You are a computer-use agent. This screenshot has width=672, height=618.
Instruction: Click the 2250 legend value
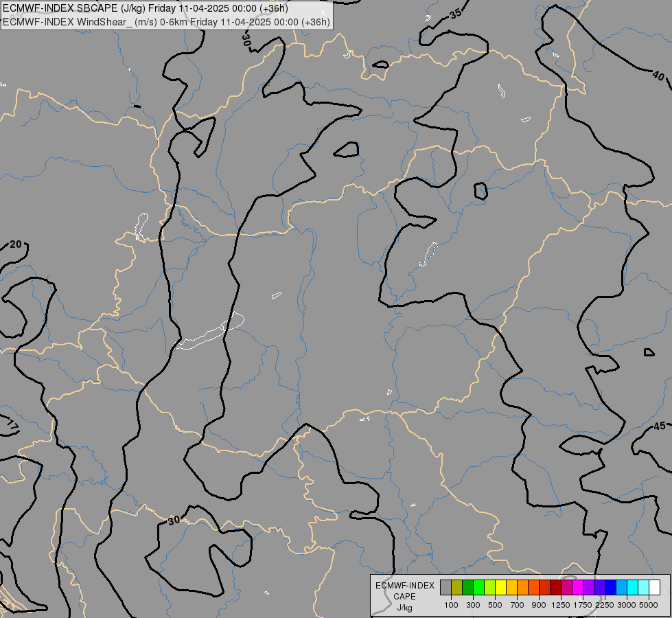(x=605, y=605)
